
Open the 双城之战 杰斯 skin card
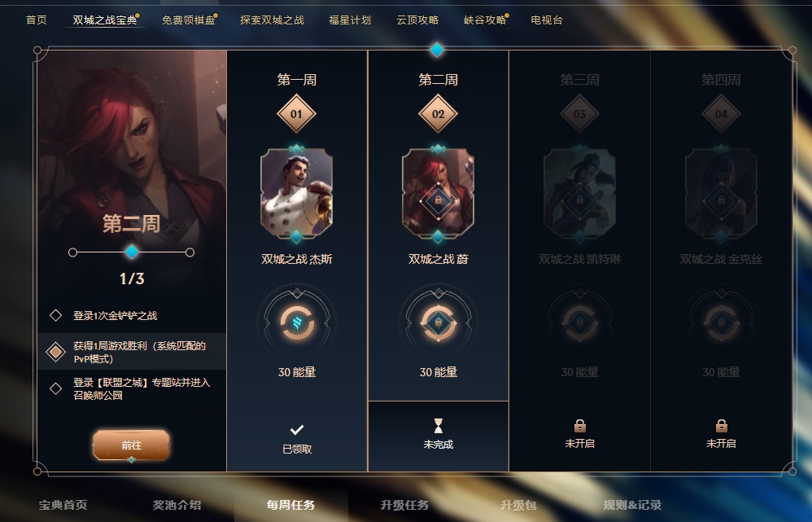coord(297,193)
